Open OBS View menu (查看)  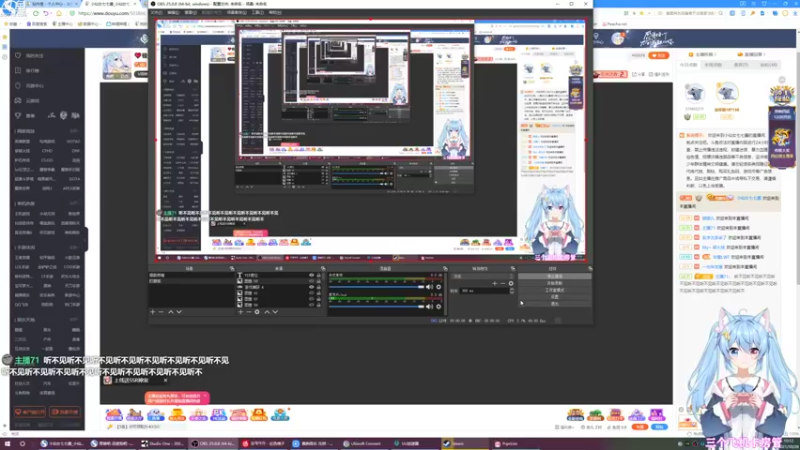[x=190, y=12]
